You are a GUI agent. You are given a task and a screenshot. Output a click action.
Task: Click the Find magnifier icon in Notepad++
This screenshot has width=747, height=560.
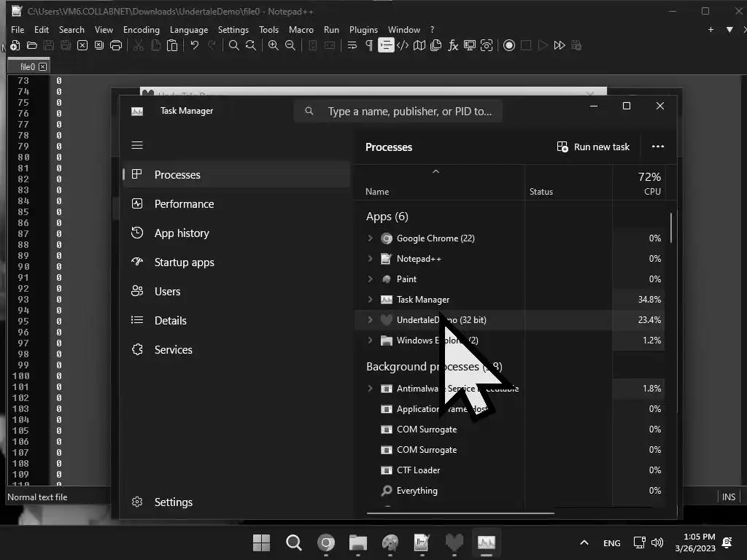(234, 45)
